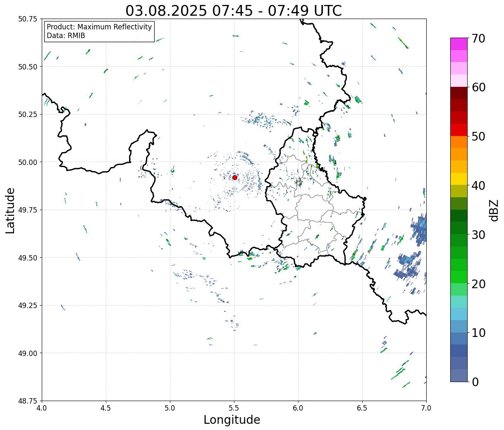Image resolution: width=504 pixels, height=430 pixels.
Task: Click the 20 tick on the colorbar
Action: pyautogui.click(x=478, y=284)
